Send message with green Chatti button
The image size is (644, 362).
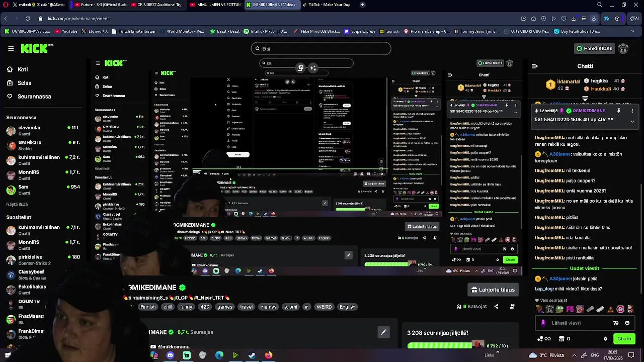[624, 339]
